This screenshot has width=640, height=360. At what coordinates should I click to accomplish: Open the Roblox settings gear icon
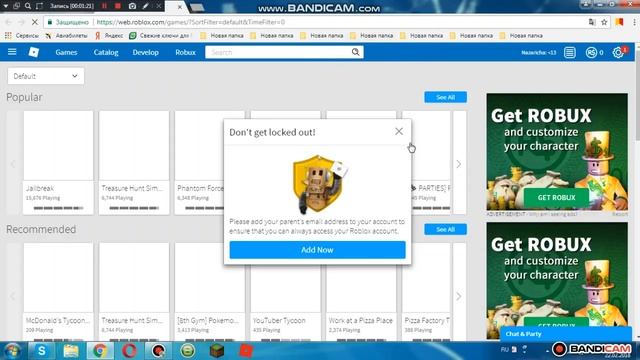point(618,52)
